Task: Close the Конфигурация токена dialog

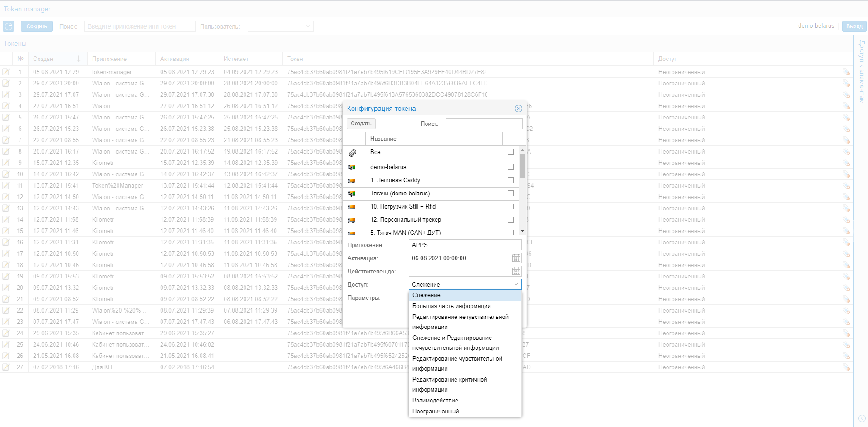Action: [518, 109]
